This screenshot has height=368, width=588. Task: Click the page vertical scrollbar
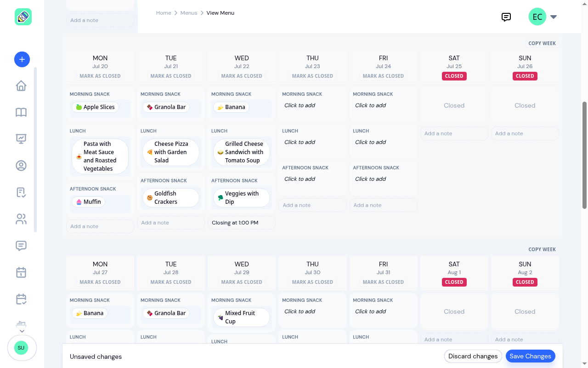(584, 155)
